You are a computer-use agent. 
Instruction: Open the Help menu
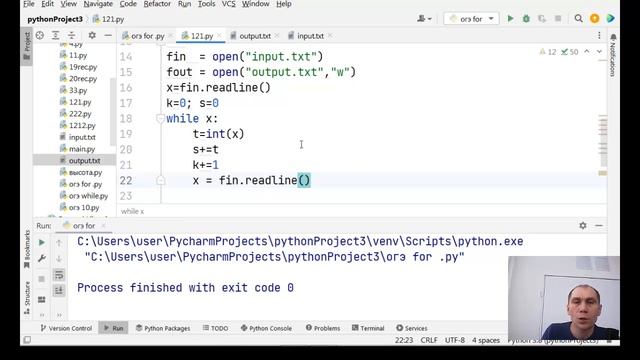pos(284,4)
